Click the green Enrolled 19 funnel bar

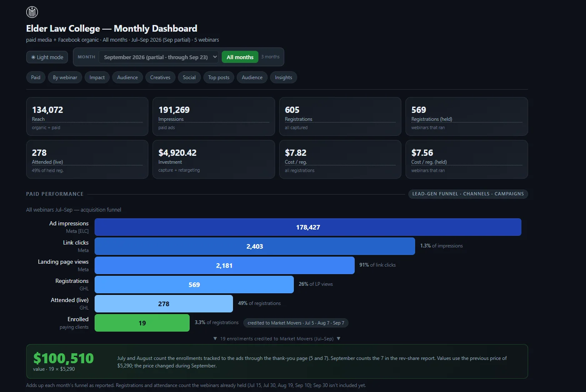(x=142, y=323)
